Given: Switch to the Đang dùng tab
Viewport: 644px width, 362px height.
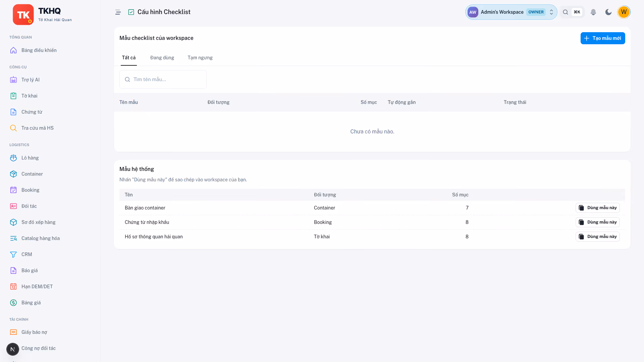Looking at the screenshot, I should [x=162, y=58].
